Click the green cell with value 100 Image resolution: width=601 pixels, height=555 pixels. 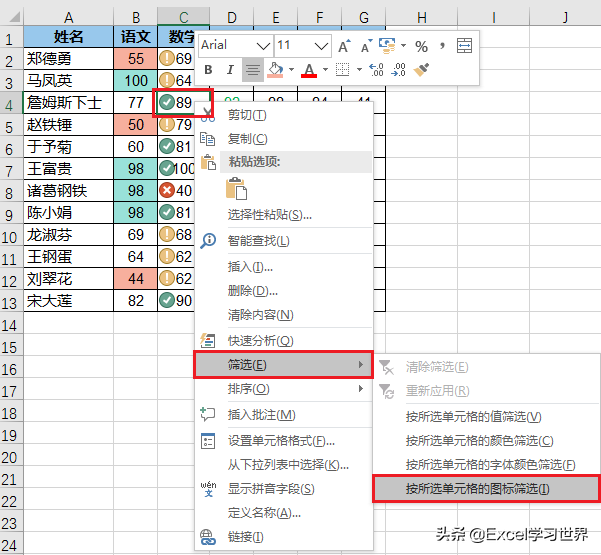[x=136, y=80]
